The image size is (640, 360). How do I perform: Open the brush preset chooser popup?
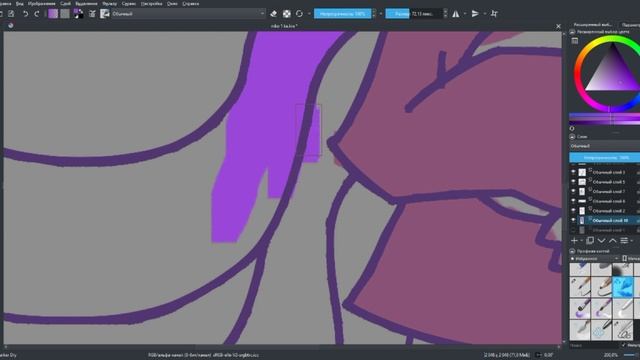point(105,14)
